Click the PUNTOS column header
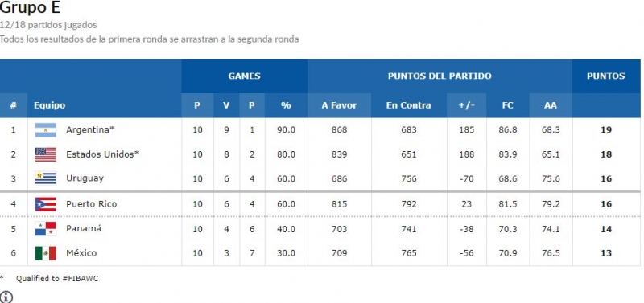Viewport: 644px width, 303px height. coord(606,76)
